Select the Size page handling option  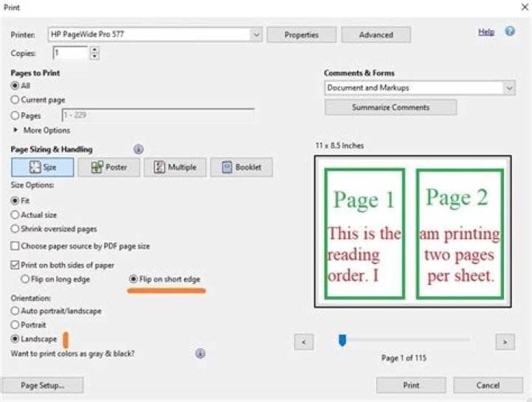(42, 167)
